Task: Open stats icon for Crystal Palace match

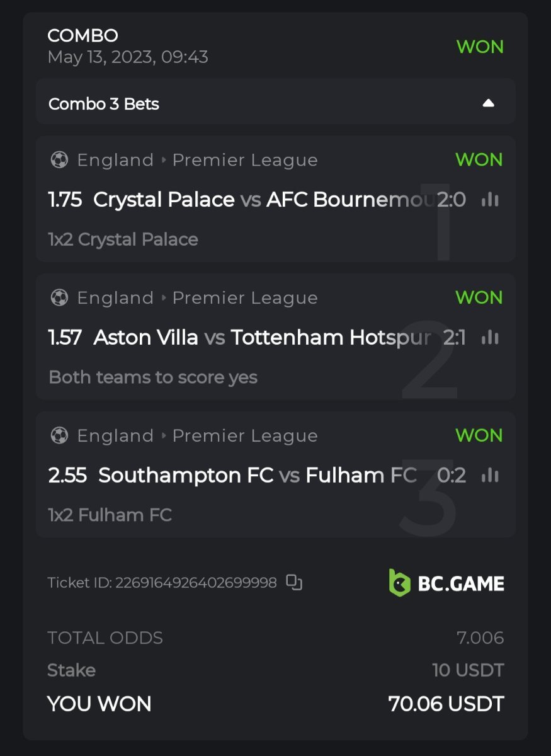Action: (x=489, y=200)
